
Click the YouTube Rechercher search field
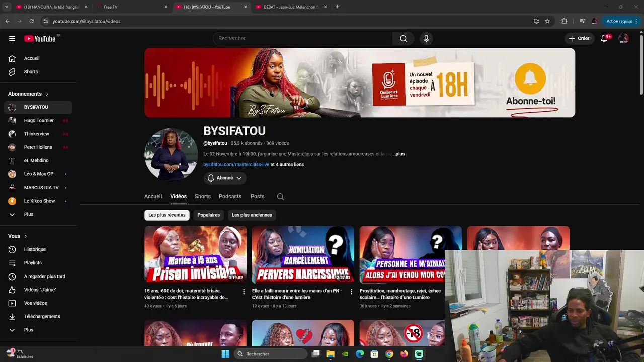pos(303,39)
